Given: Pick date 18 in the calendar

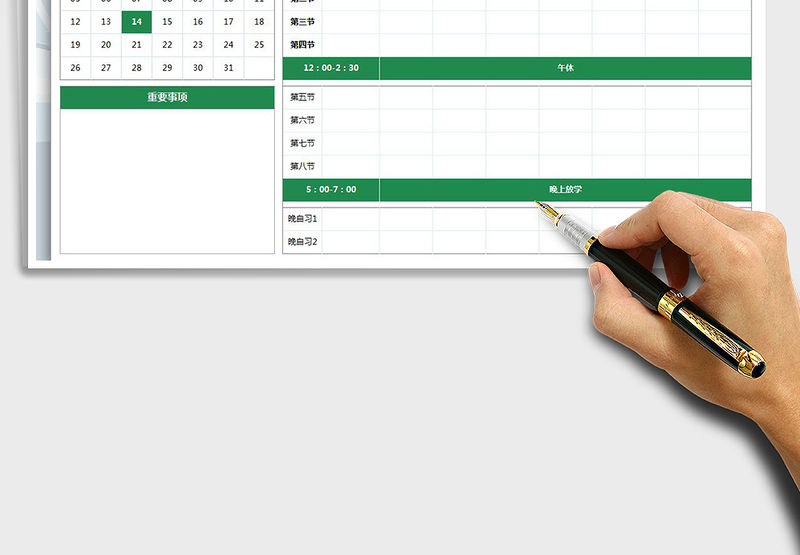Looking at the screenshot, I should click(259, 22).
